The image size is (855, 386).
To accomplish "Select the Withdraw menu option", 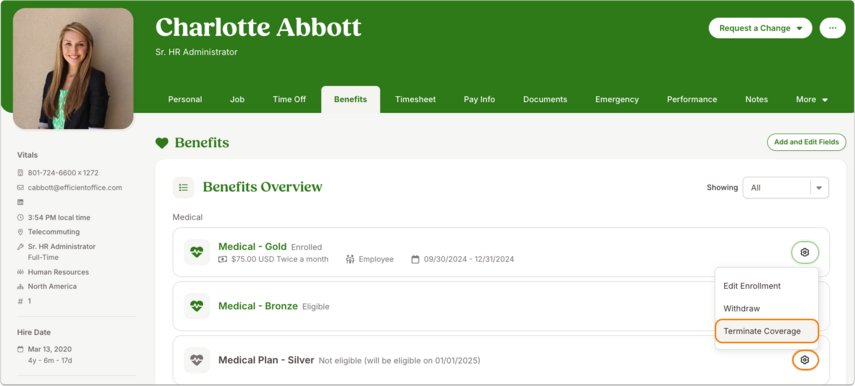I will coord(742,309).
